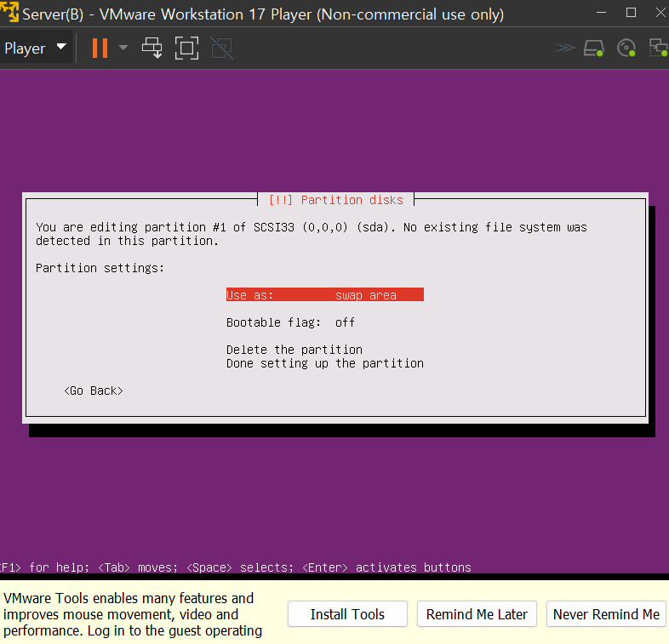Click Never Remind Me button
Screen dimensions: 669x644
(606, 614)
